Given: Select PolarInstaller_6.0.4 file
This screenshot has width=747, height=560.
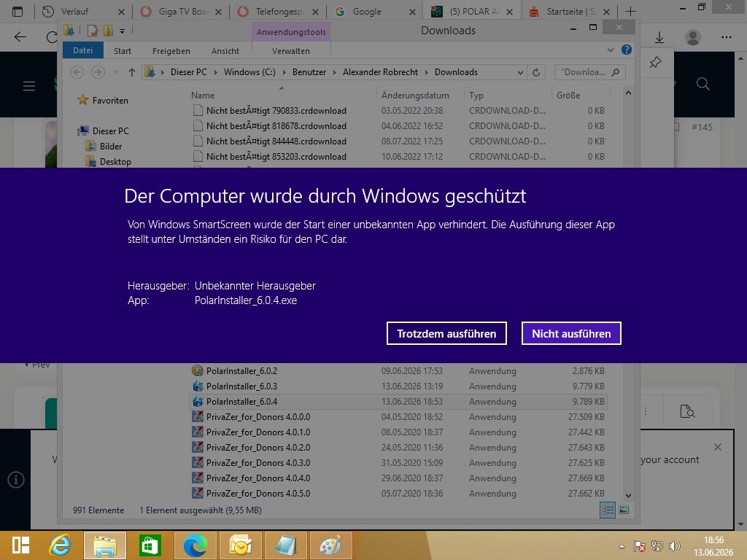Looking at the screenshot, I should [241, 402].
